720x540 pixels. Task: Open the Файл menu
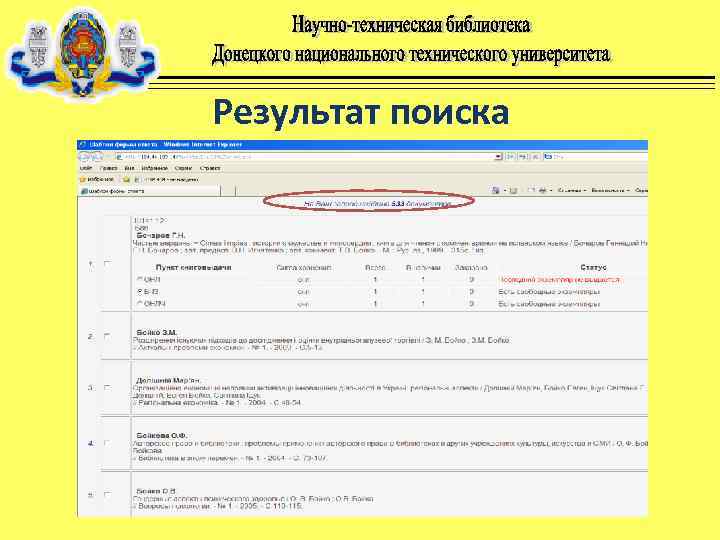(86, 169)
